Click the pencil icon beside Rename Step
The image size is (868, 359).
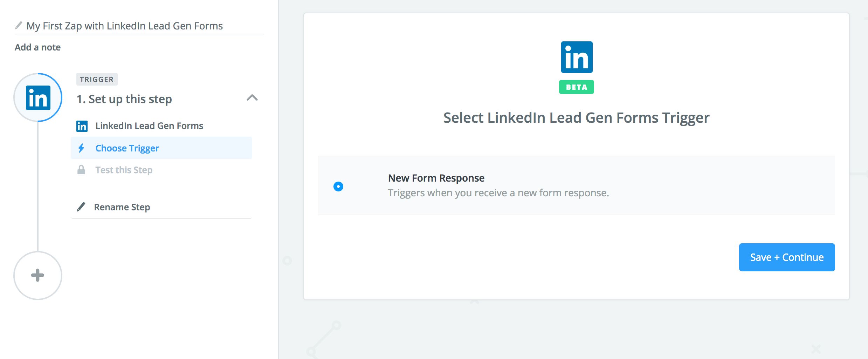(x=82, y=206)
